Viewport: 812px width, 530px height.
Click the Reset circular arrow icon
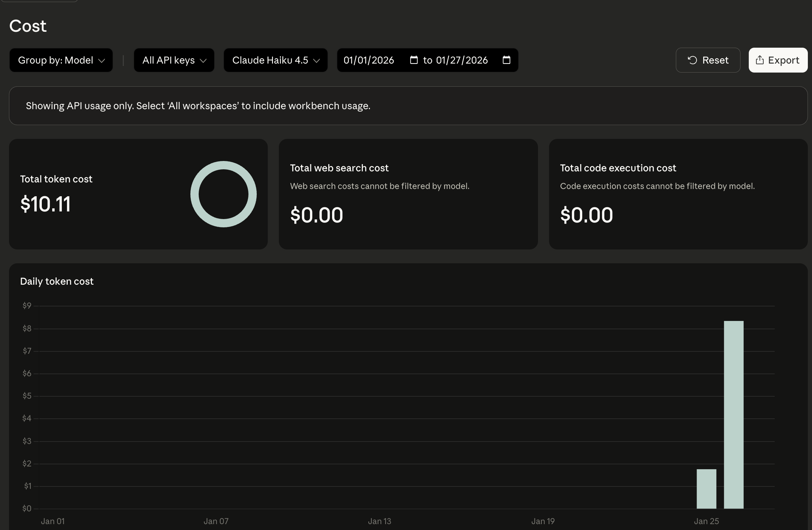click(692, 60)
